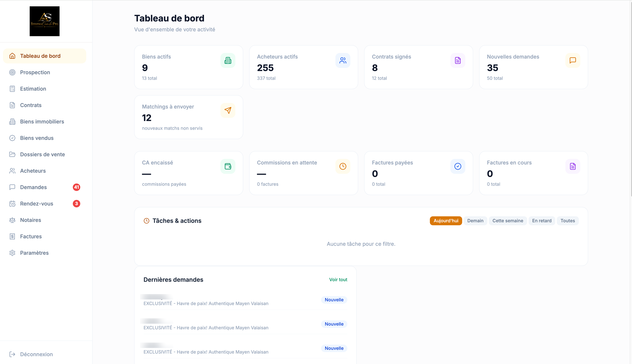Click the Déconnexion logout icon
632x364 pixels.
12,354
